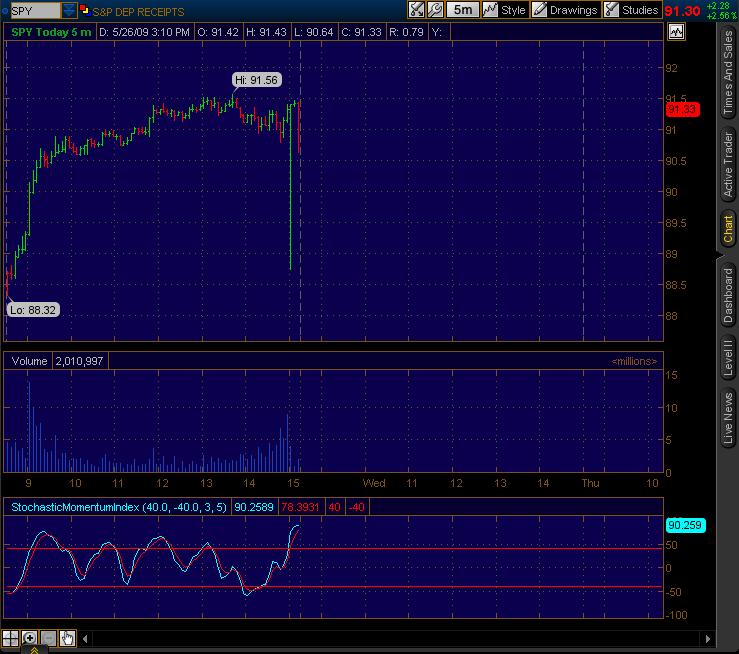Screen dimensions: 739x654
Task: Click the line-chart icon beside Style
Action: coord(490,10)
